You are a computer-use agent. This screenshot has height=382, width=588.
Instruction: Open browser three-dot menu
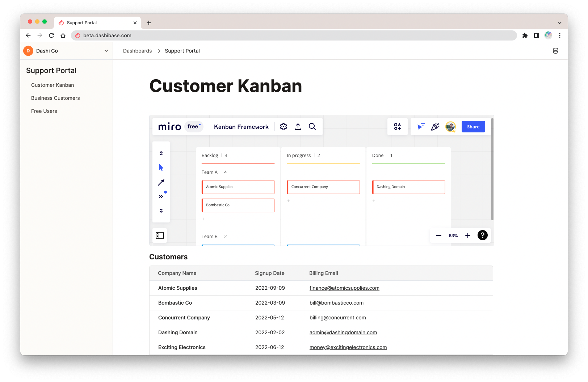[560, 35]
